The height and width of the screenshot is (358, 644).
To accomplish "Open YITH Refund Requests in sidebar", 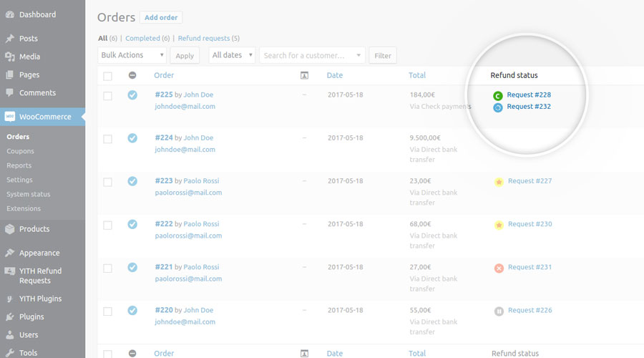I will click(x=40, y=276).
